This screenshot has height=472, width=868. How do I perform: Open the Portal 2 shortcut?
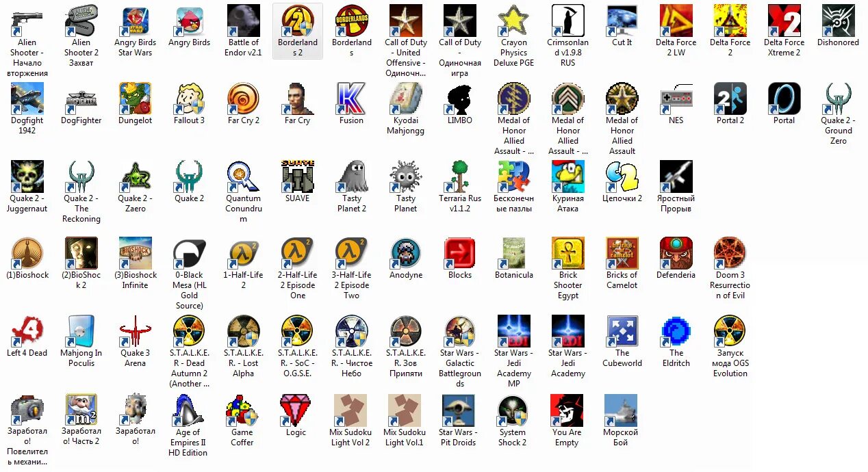pos(730,99)
